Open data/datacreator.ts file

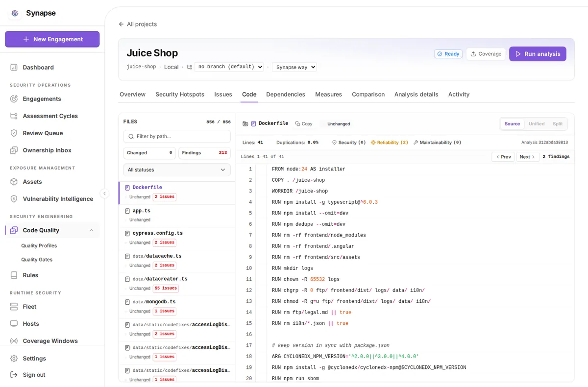coord(177,284)
